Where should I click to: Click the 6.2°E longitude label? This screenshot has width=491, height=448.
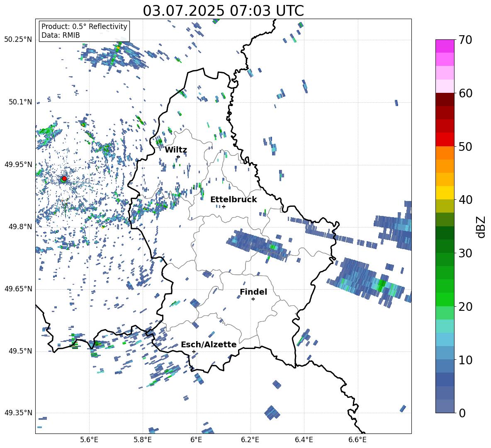250,440
